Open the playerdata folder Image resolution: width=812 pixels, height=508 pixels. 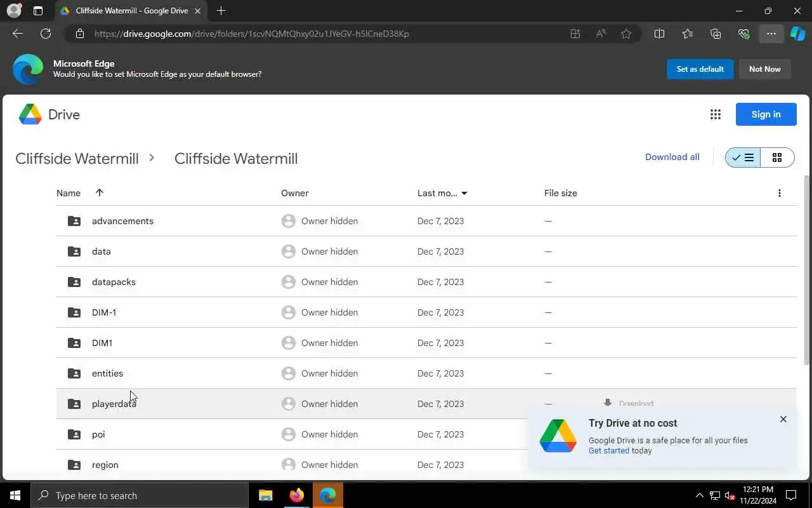tap(426, 404)
